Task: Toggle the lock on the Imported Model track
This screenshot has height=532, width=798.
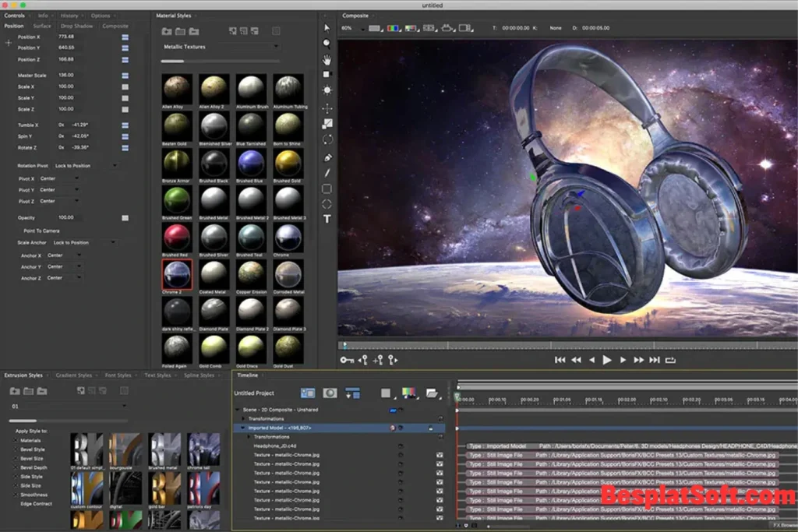Action: click(x=430, y=426)
